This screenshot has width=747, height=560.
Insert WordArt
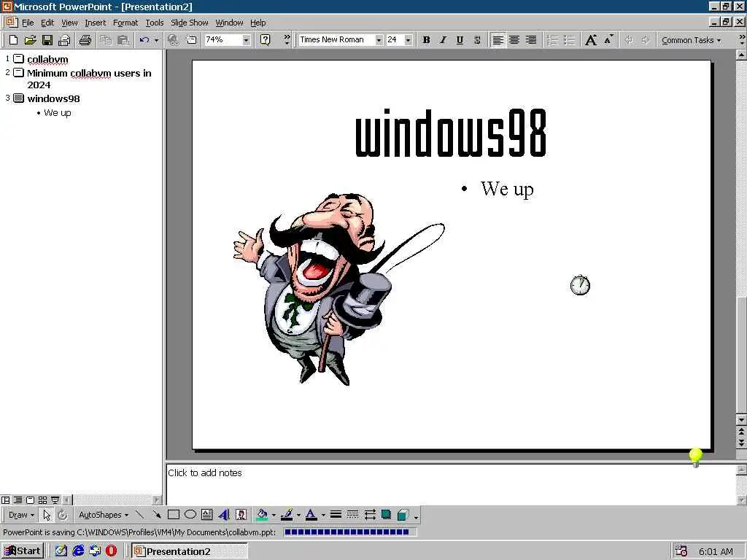(224, 515)
